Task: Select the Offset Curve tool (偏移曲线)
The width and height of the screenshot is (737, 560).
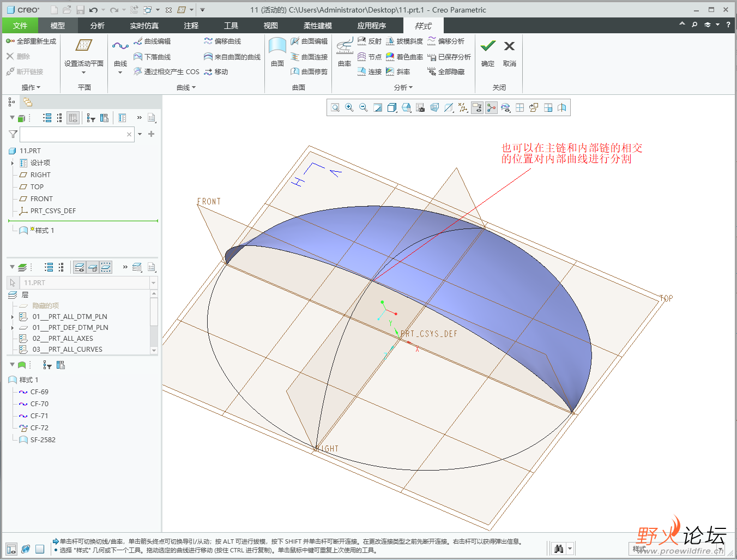Action: tap(222, 41)
